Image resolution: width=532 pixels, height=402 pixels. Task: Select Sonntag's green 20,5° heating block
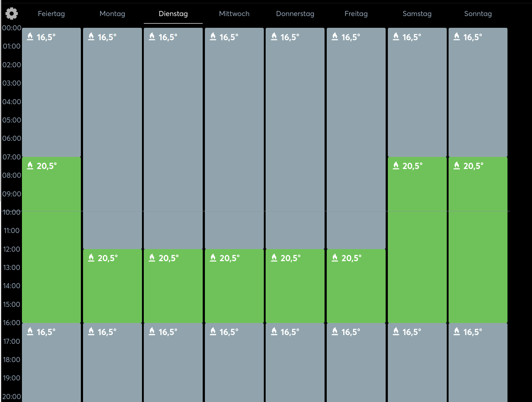[478, 241]
